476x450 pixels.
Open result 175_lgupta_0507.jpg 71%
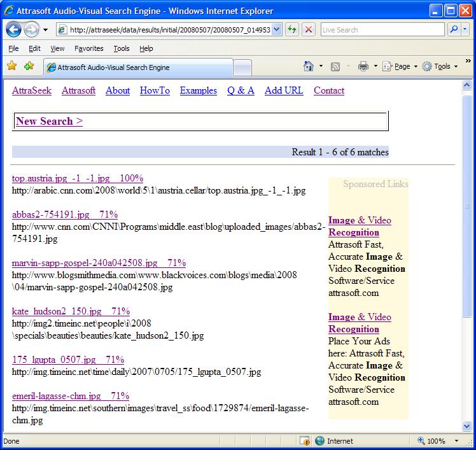coord(68,360)
